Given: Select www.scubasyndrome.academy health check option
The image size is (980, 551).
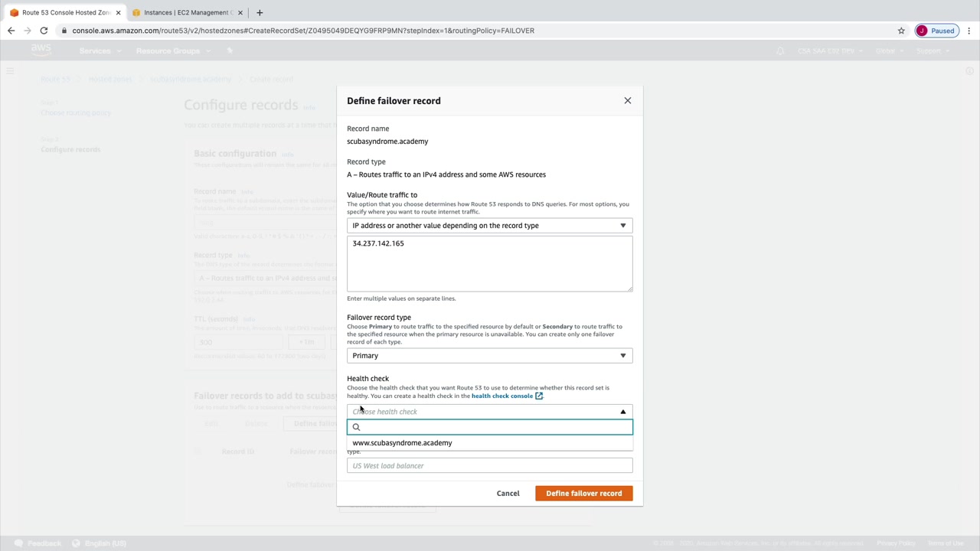Looking at the screenshot, I should (490, 443).
